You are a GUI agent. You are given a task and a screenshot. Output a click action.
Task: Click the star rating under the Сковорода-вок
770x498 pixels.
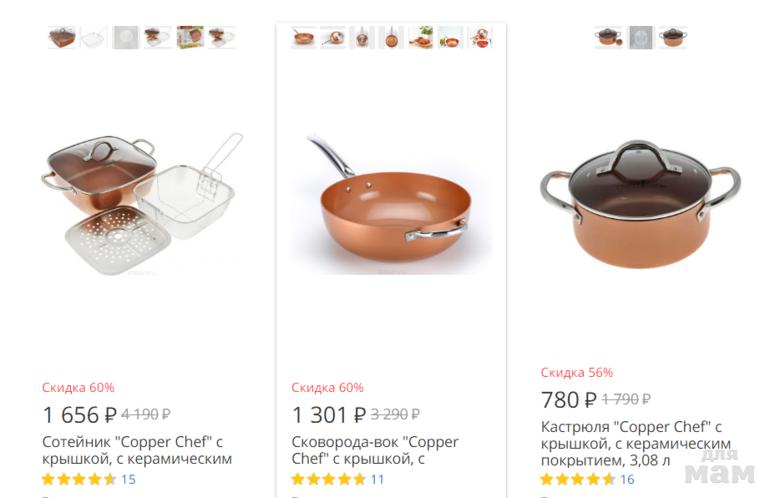point(328,480)
